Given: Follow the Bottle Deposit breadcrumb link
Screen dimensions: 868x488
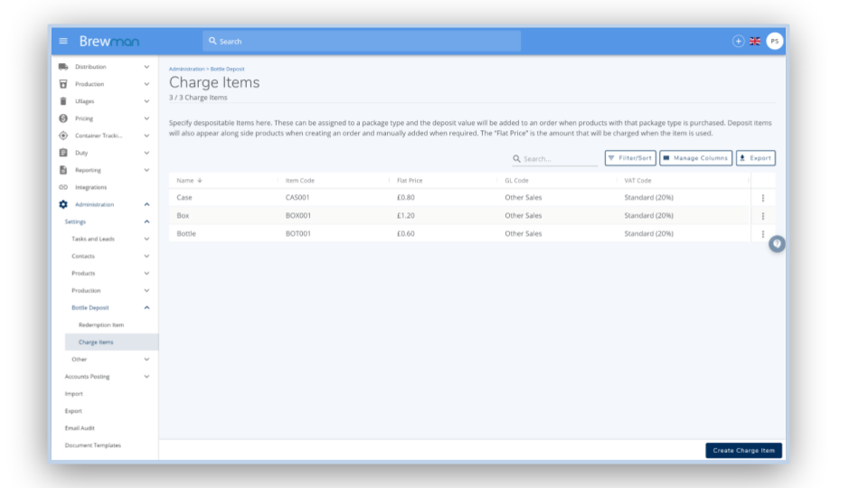Looking at the screenshot, I should pyautogui.click(x=228, y=70).
